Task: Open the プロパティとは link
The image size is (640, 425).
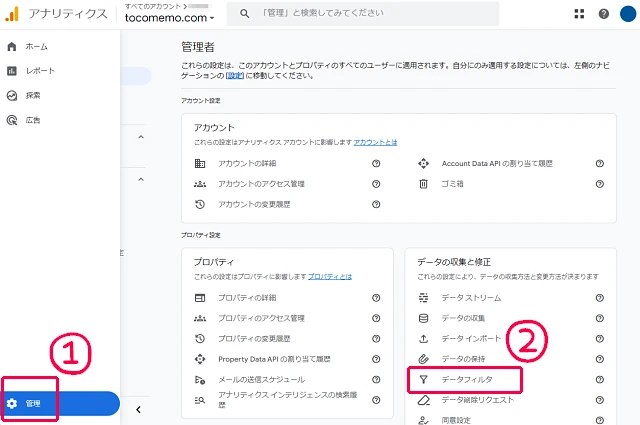Action: 330,277
